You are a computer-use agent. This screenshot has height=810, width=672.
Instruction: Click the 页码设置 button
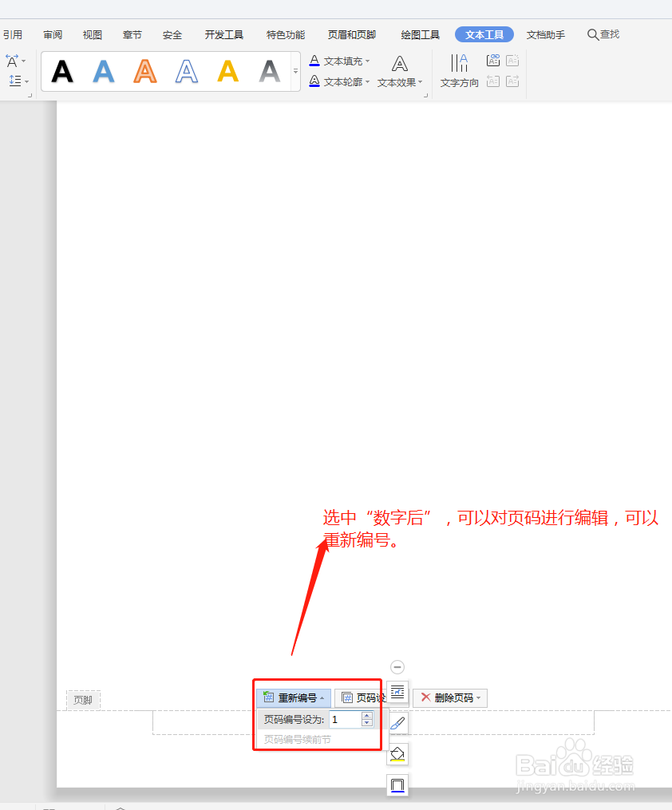369,697
